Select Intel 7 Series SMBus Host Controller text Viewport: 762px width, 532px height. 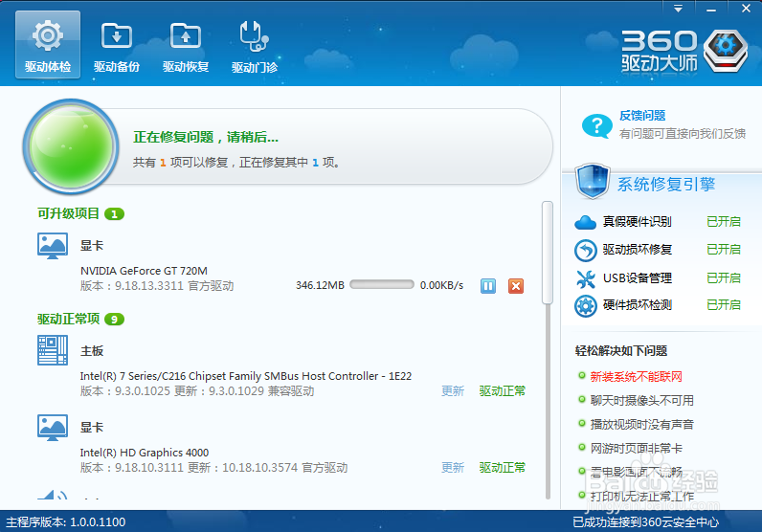point(246,376)
